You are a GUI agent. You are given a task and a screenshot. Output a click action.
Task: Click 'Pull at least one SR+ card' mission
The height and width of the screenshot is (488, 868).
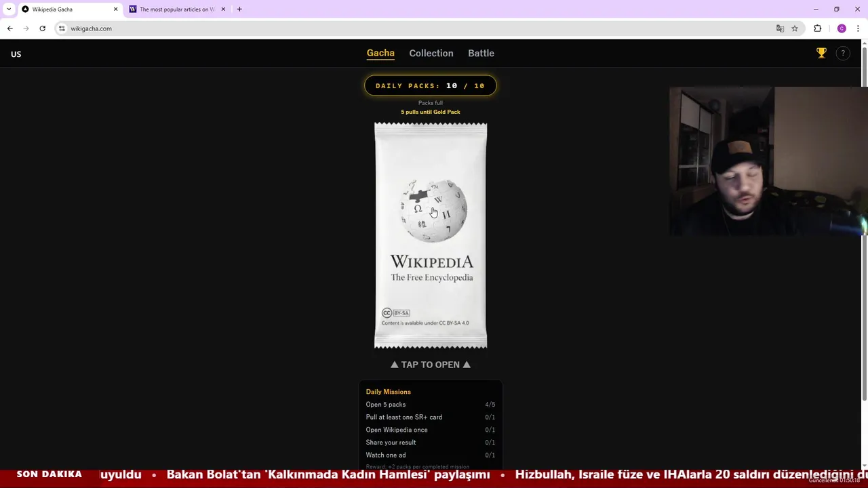click(x=431, y=417)
